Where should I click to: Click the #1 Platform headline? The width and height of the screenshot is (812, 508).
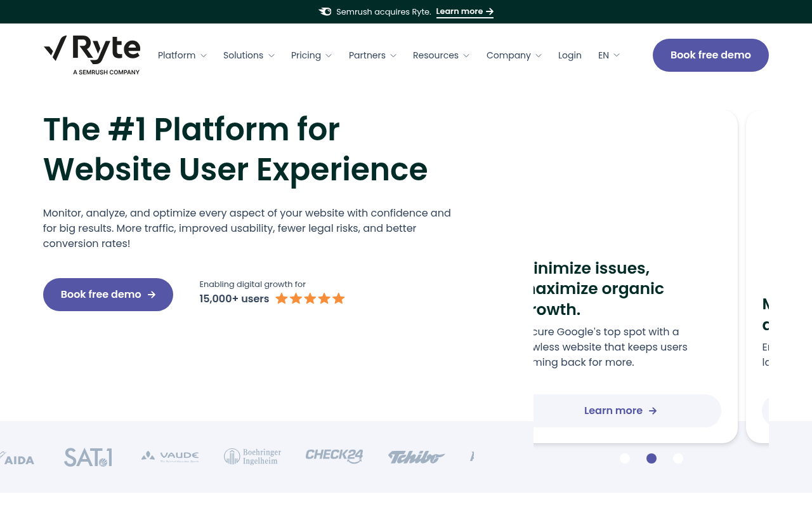pyautogui.click(x=235, y=149)
